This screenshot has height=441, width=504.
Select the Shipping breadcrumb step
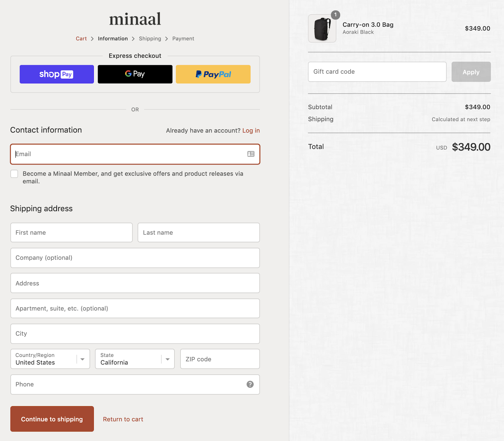pyautogui.click(x=150, y=38)
